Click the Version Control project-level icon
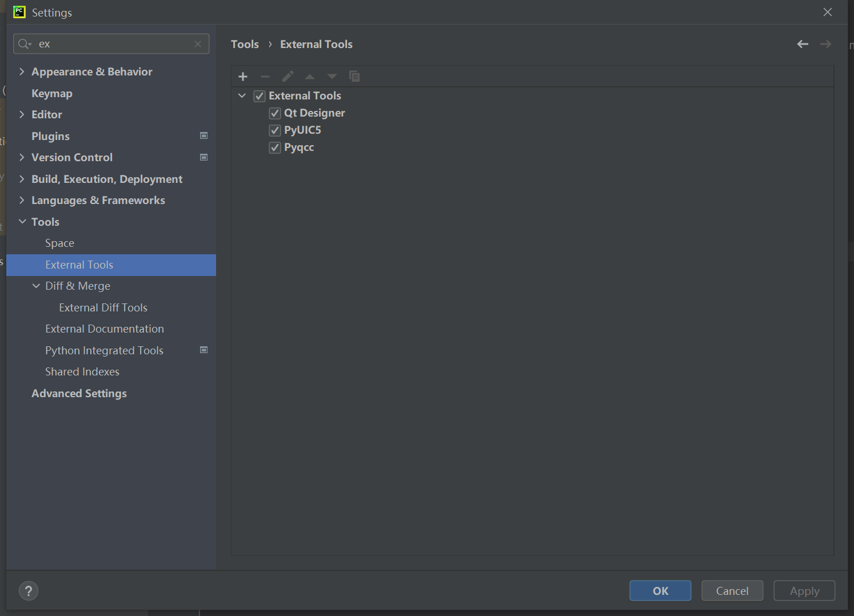854x616 pixels. pos(203,157)
